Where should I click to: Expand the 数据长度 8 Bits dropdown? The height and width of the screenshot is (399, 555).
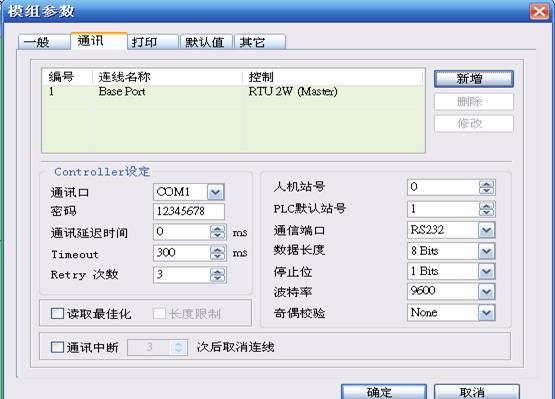click(487, 251)
